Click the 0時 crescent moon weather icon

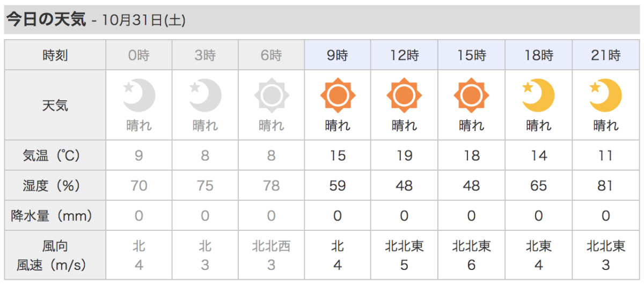point(139,96)
